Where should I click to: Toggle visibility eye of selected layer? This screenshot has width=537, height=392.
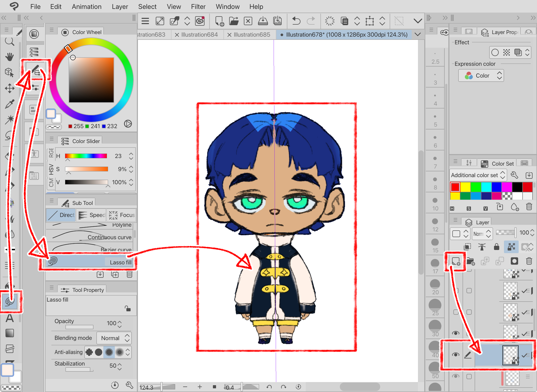[456, 355]
